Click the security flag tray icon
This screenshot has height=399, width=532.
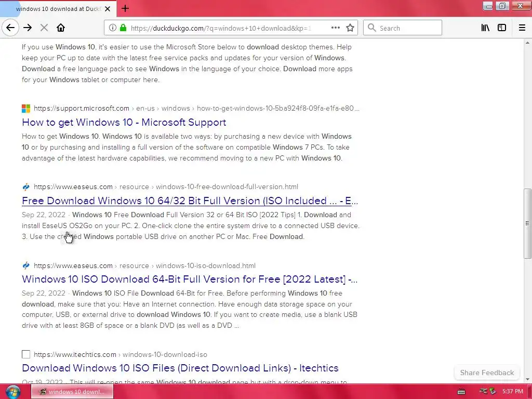pos(493,391)
